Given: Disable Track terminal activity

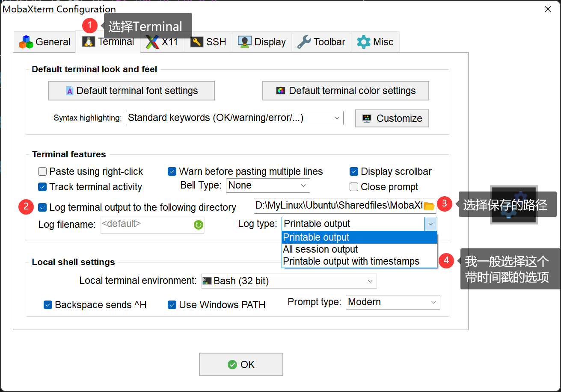Looking at the screenshot, I should 42,187.
